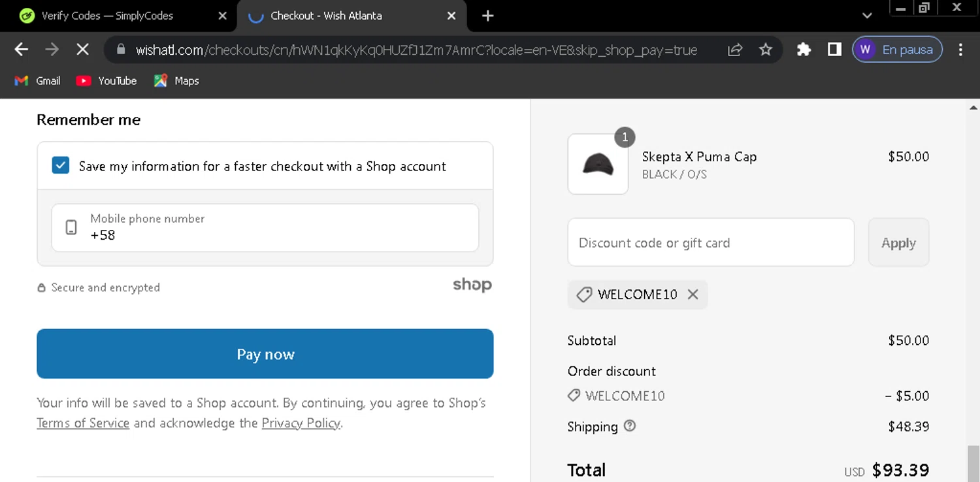Viewport: 980px width, 482px height.
Task: Apply the discount code
Action: (x=898, y=242)
